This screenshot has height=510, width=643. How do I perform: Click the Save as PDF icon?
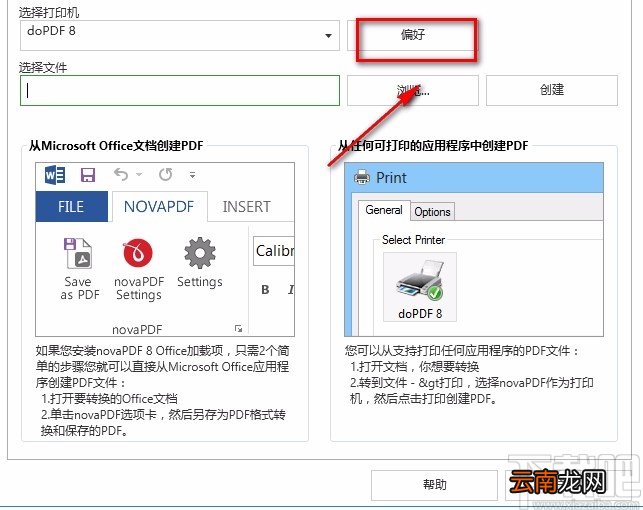pyautogui.click(x=78, y=253)
